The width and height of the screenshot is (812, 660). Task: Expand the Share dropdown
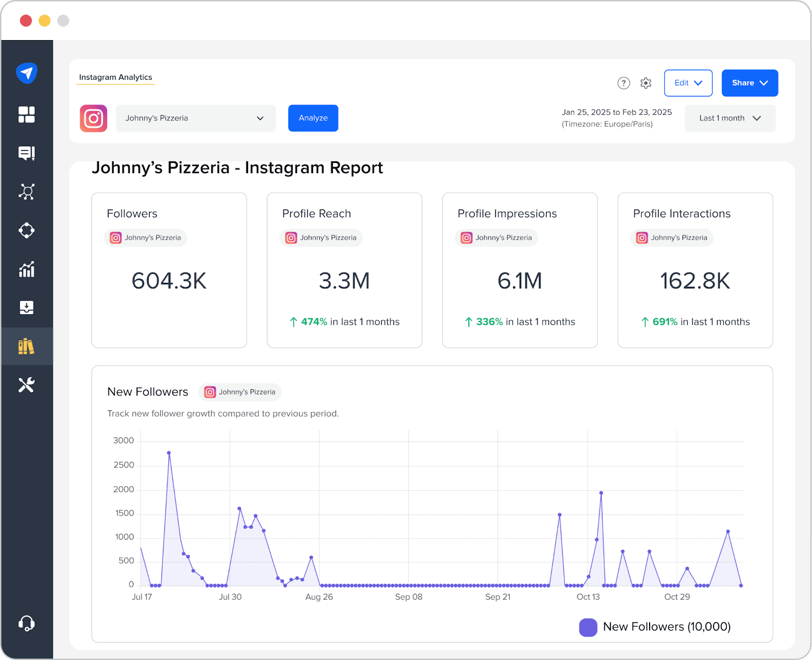[750, 83]
